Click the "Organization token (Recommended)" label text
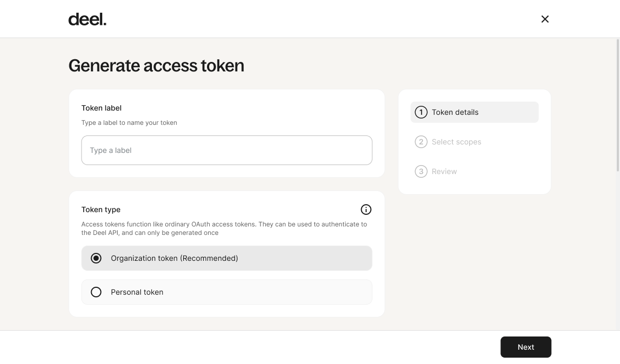Screen dimensions: 620x364 pos(174,258)
